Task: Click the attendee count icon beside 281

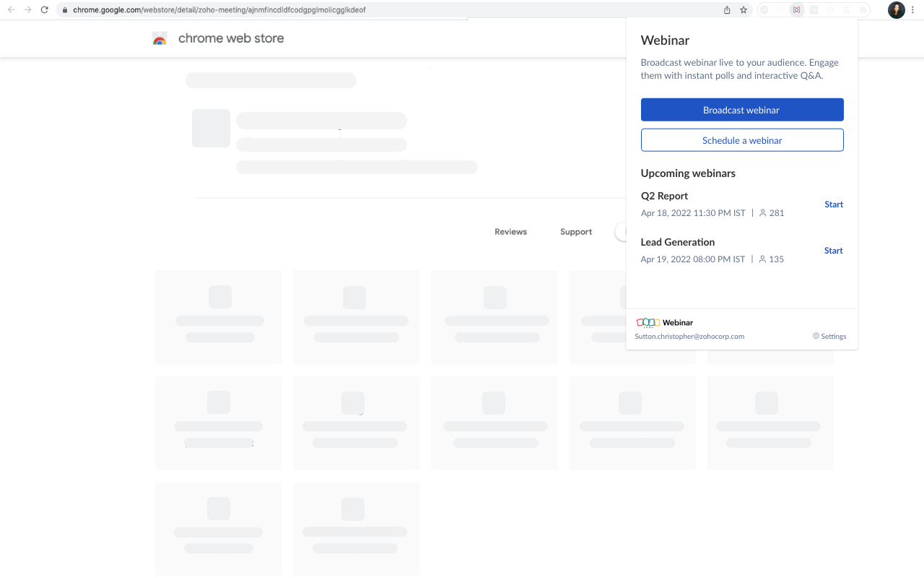Action: [x=762, y=212]
